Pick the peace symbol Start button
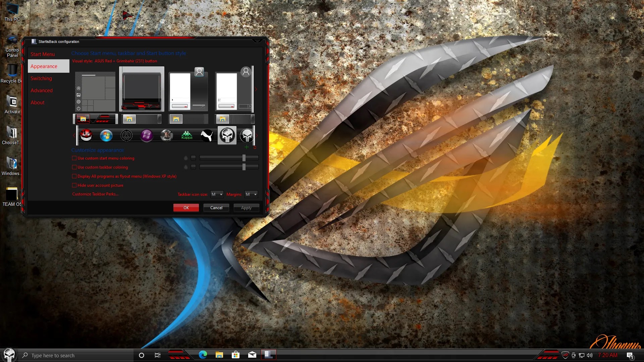The height and width of the screenshot is (362, 644). pos(126,135)
